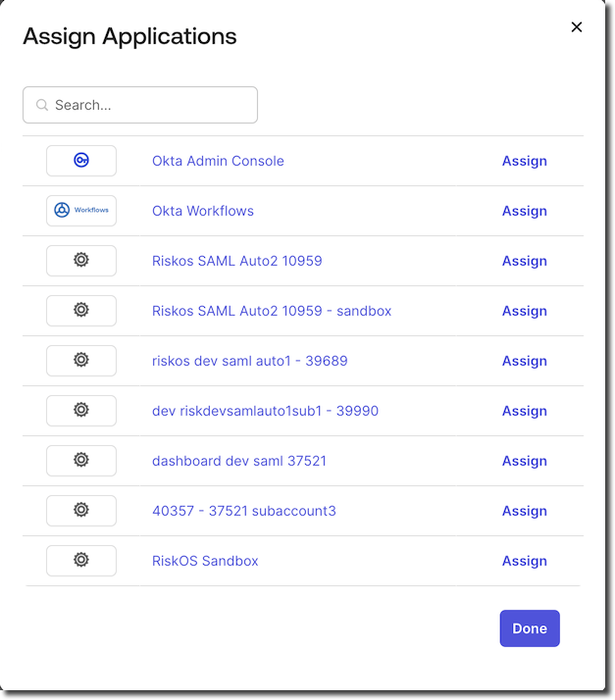The height and width of the screenshot is (700, 615).
Task: Open the Okta Admin Console link
Action: 218,161
